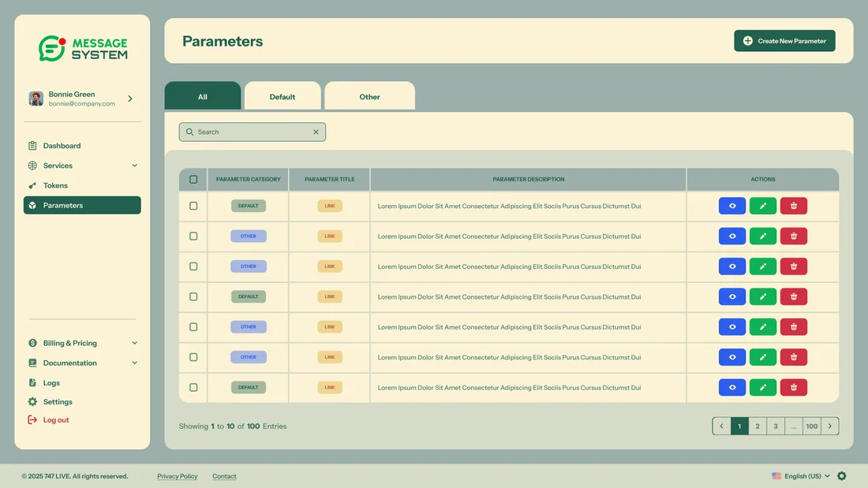868x488 pixels.
Task: Click the eye icon in the second row
Action: click(x=731, y=237)
